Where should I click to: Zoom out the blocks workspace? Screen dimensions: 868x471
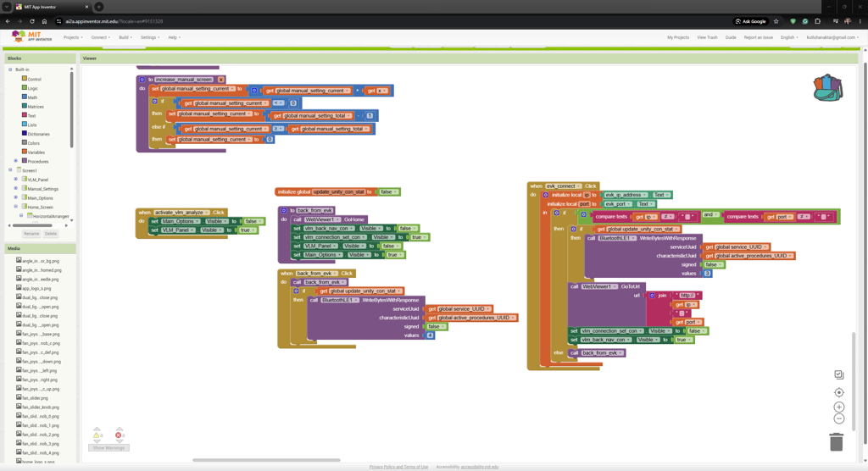point(838,419)
